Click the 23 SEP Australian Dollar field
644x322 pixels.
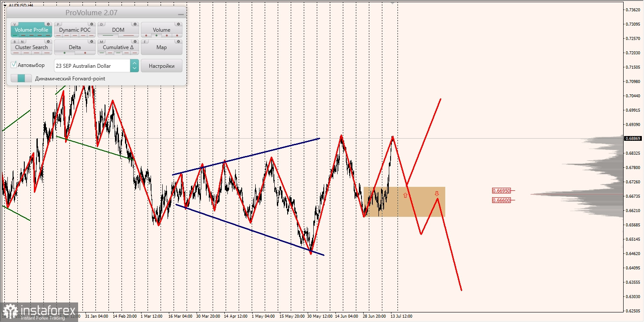click(92, 66)
